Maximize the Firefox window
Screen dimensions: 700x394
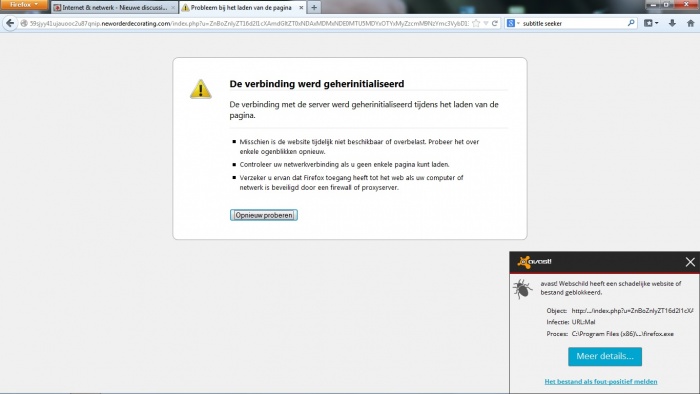pos(667,4)
